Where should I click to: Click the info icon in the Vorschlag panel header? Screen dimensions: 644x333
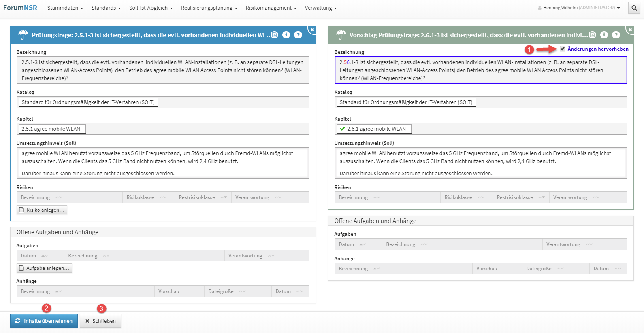pyautogui.click(x=604, y=35)
